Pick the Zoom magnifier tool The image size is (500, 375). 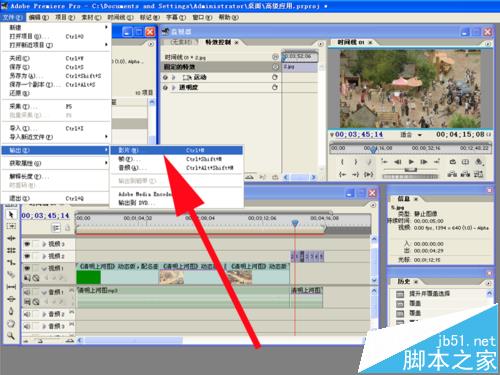tap(11, 336)
